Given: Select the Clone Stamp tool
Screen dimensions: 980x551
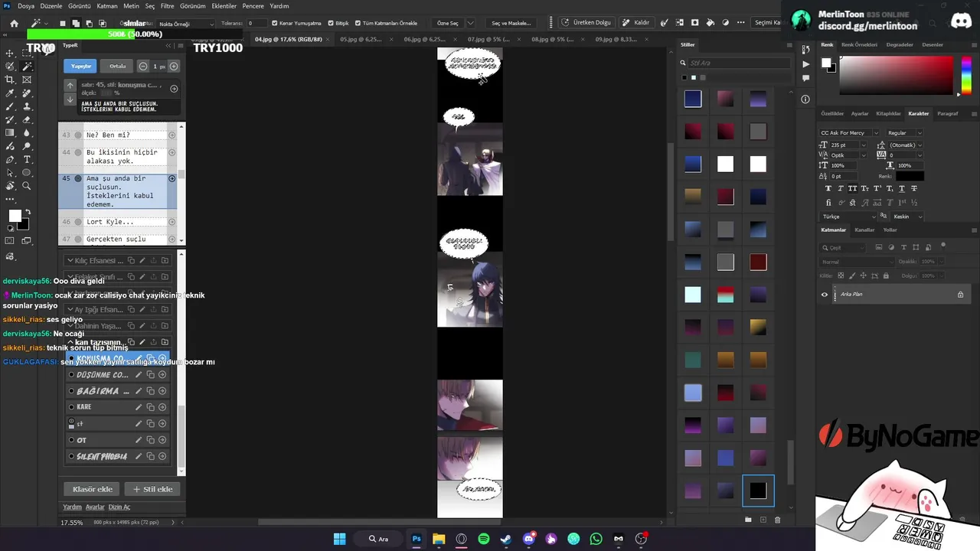Looking at the screenshot, I should pos(27,106).
